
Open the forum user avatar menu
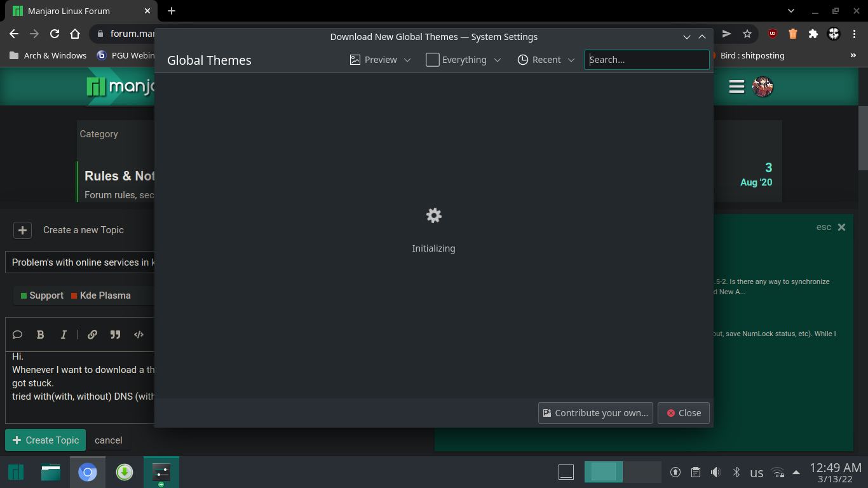(763, 86)
